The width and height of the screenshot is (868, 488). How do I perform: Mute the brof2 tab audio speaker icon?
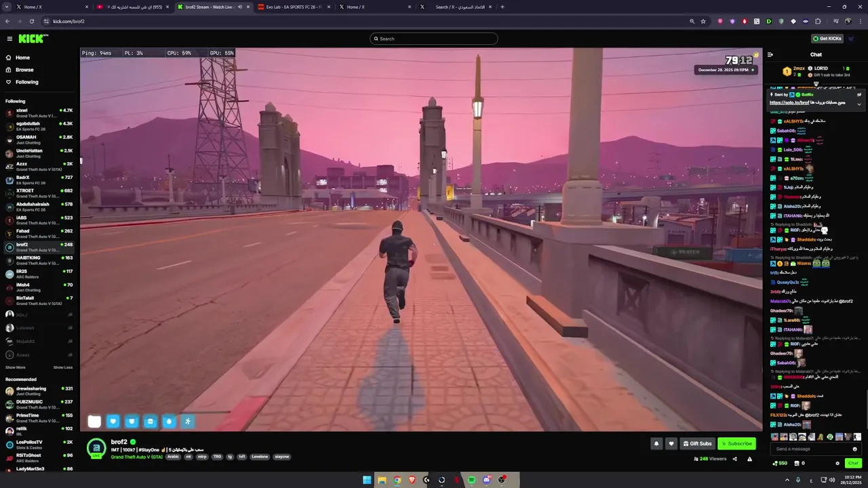tap(239, 7)
